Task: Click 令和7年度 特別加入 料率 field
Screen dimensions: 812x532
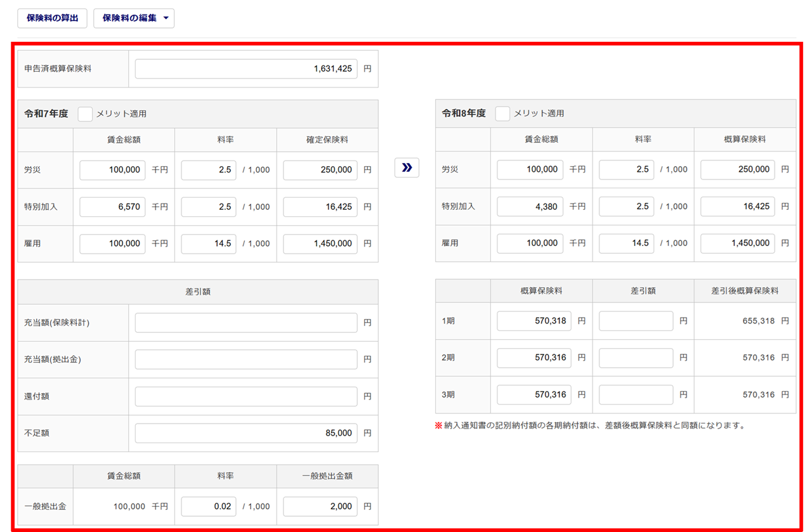Action: (209, 207)
